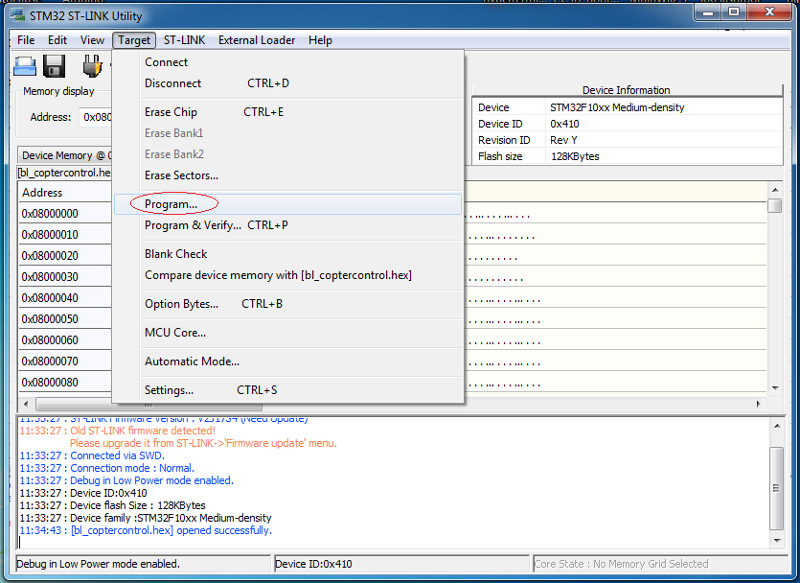
Task: Click the 'Connected via SWD.' log line
Action: click(x=92, y=455)
